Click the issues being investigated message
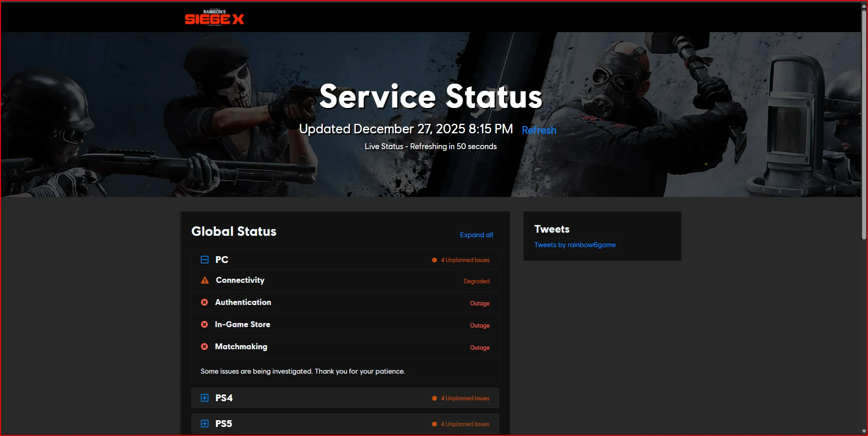Viewport: 868px width, 436px height. [303, 371]
